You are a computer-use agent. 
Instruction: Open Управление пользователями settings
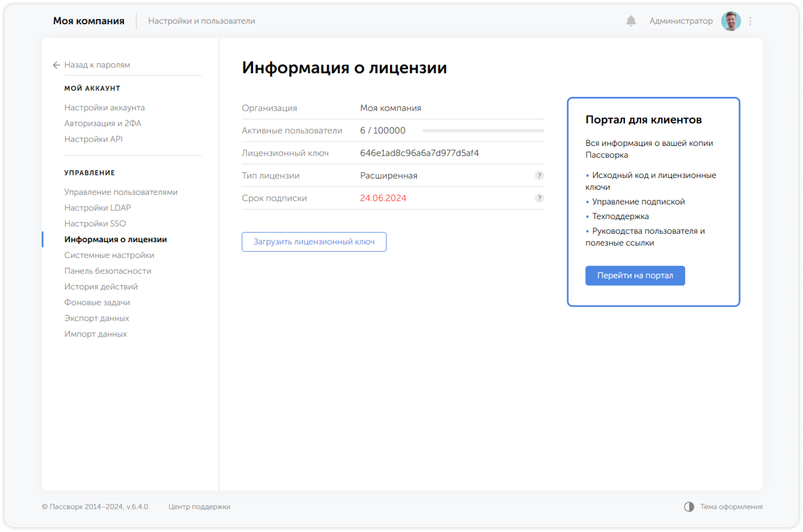(121, 192)
